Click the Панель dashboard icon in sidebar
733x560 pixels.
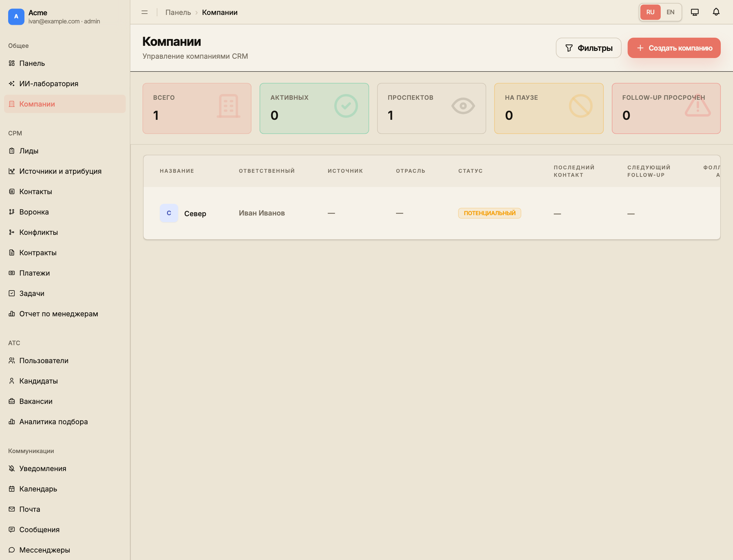coord(12,63)
